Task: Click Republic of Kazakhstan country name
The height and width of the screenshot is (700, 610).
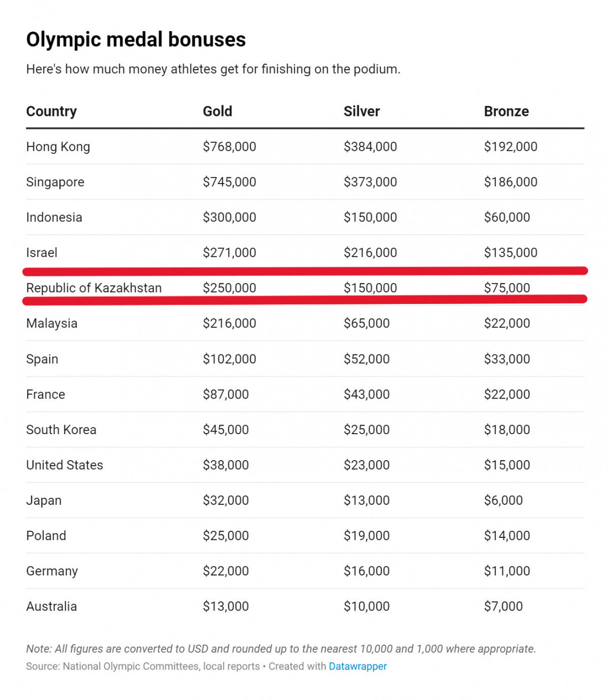Action: click(x=94, y=288)
